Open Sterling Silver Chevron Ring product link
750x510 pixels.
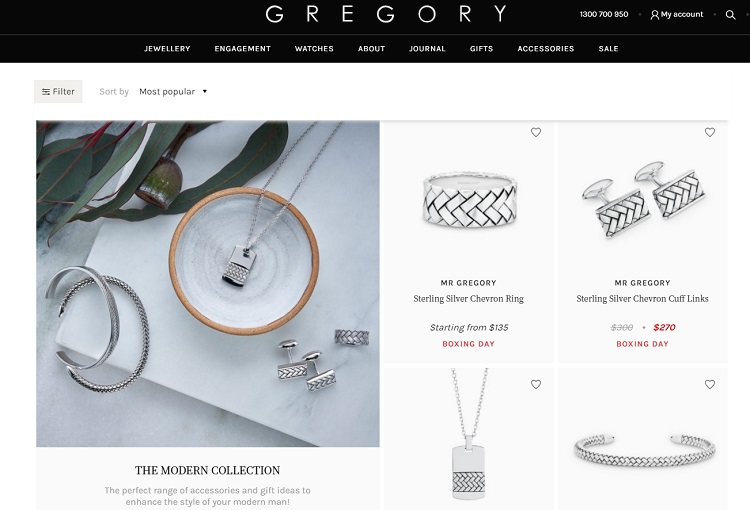(x=468, y=299)
